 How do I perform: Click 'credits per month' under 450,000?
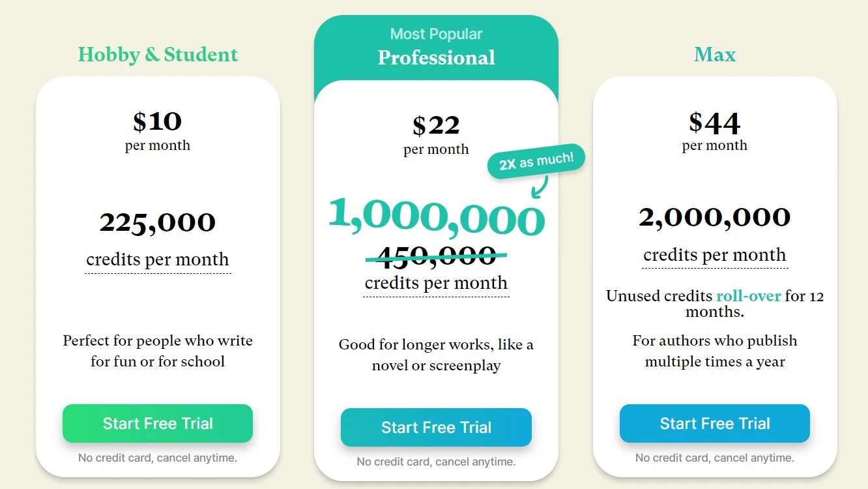(436, 283)
